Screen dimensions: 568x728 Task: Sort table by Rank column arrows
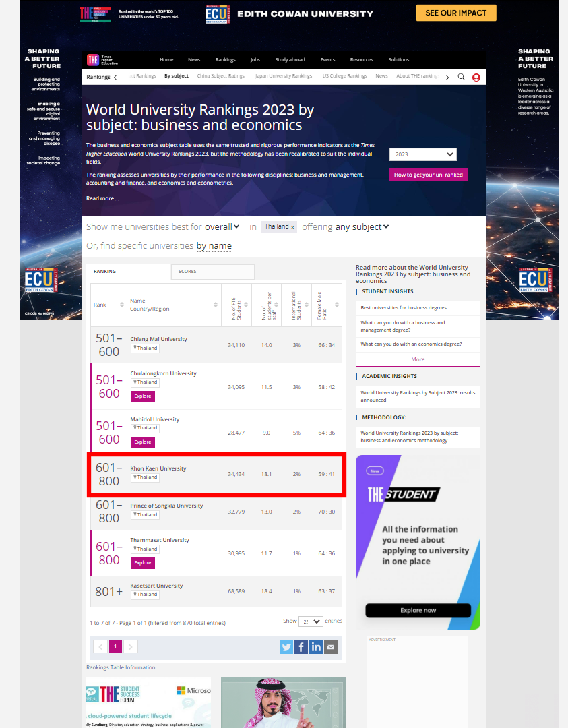click(x=122, y=305)
